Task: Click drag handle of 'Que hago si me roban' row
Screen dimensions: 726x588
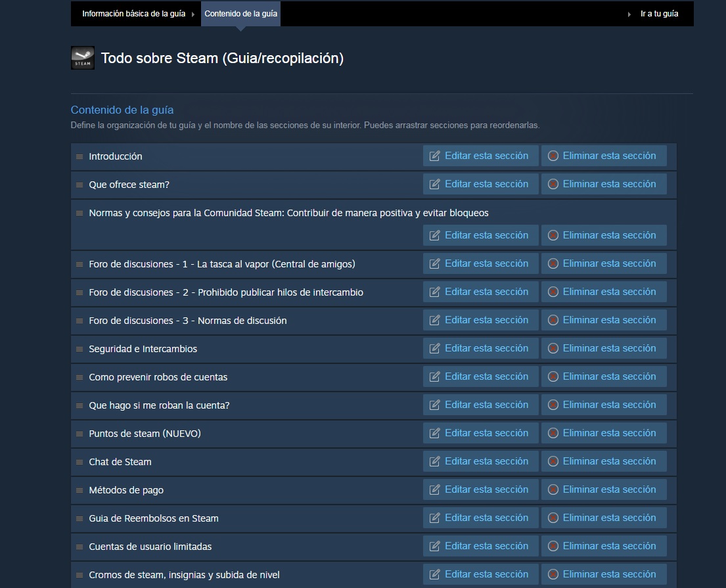Action: click(79, 405)
